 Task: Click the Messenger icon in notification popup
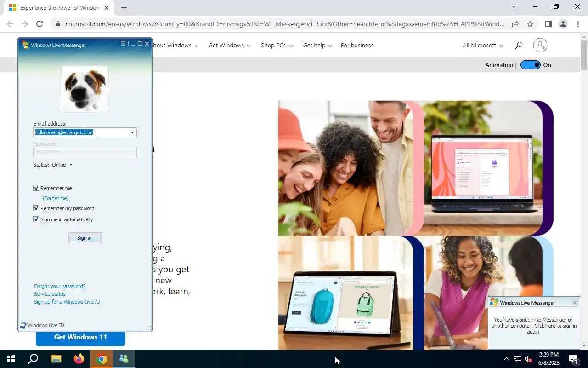[494, 302]
